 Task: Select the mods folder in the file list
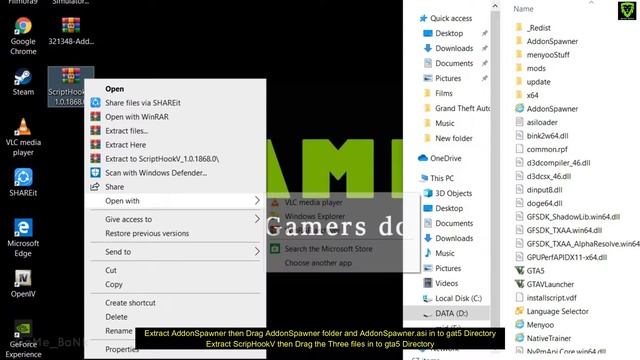[x=536, y=68]
